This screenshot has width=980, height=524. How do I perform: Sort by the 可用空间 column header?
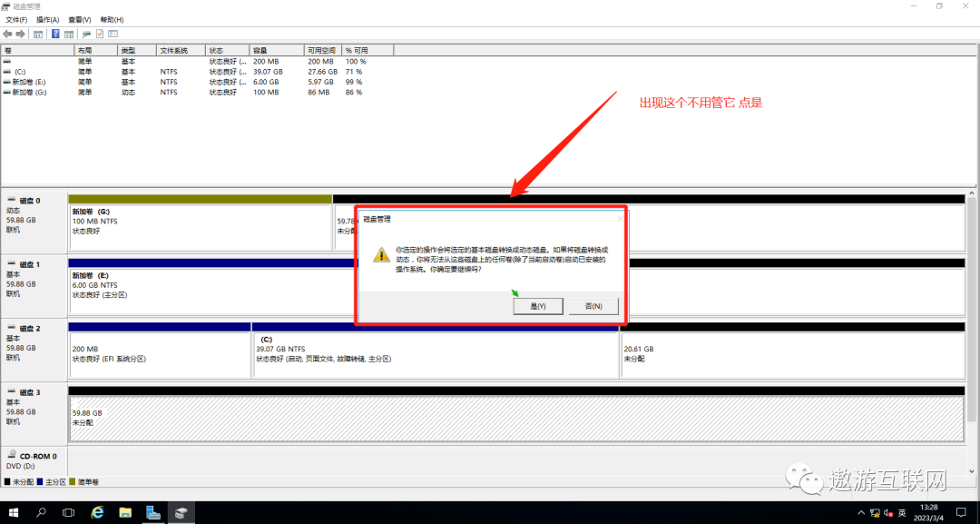323,50
